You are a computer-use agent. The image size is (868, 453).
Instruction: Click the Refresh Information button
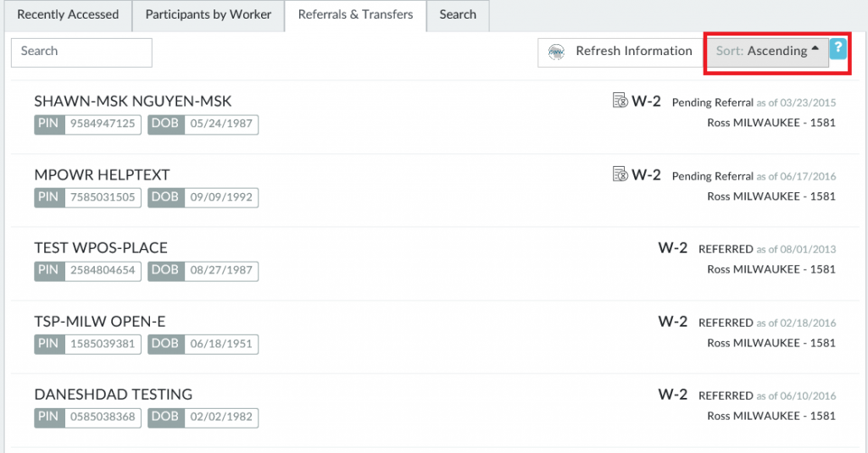pos(621,52)
